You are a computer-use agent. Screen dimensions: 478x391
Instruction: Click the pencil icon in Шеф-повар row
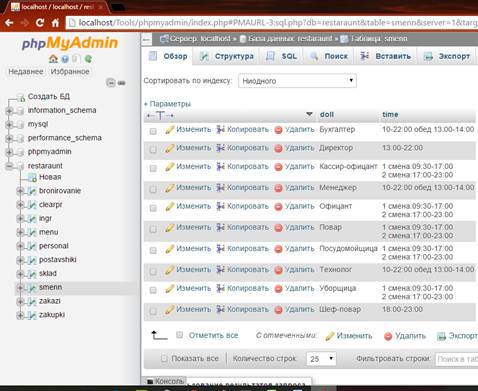click(x=169, y=310)
